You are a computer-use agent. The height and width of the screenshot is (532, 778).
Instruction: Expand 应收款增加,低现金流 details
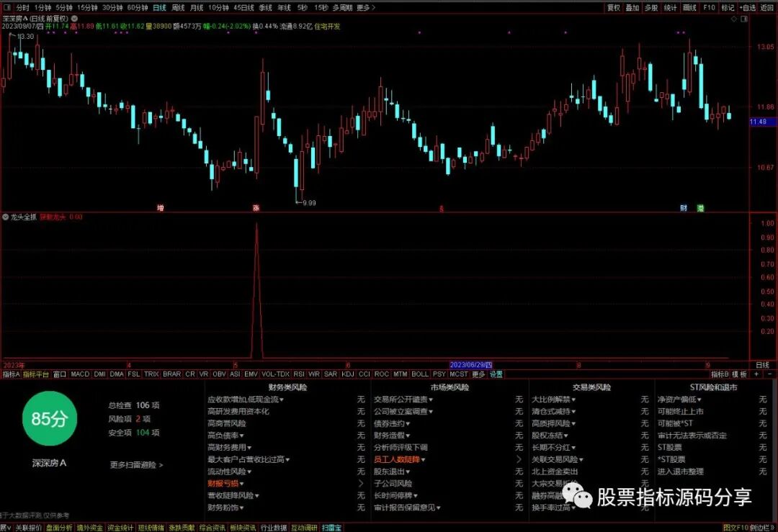point(246,399)
